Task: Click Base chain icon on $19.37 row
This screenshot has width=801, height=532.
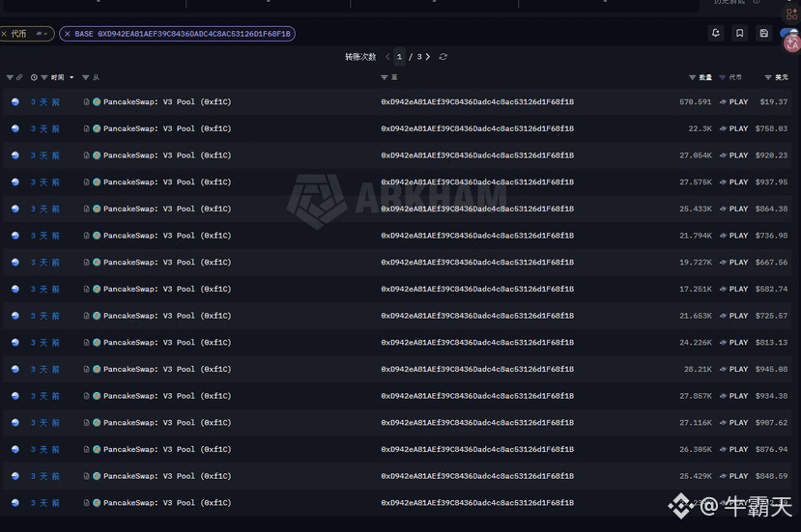Action: pos(15,102)
